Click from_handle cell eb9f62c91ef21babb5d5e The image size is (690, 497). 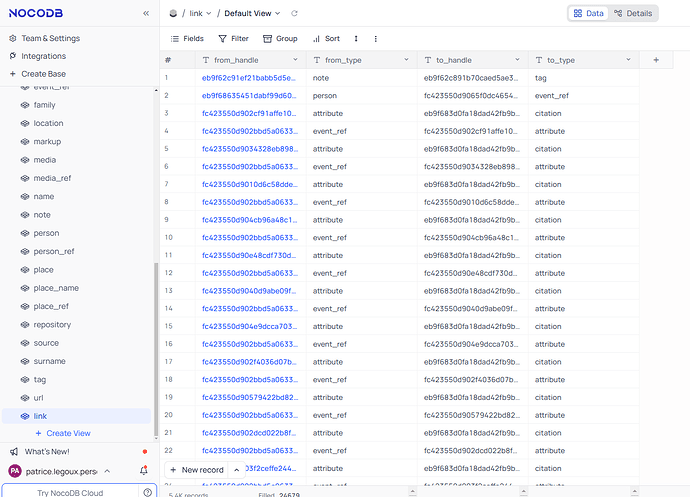pyautogui.click(x=249, y=78)
